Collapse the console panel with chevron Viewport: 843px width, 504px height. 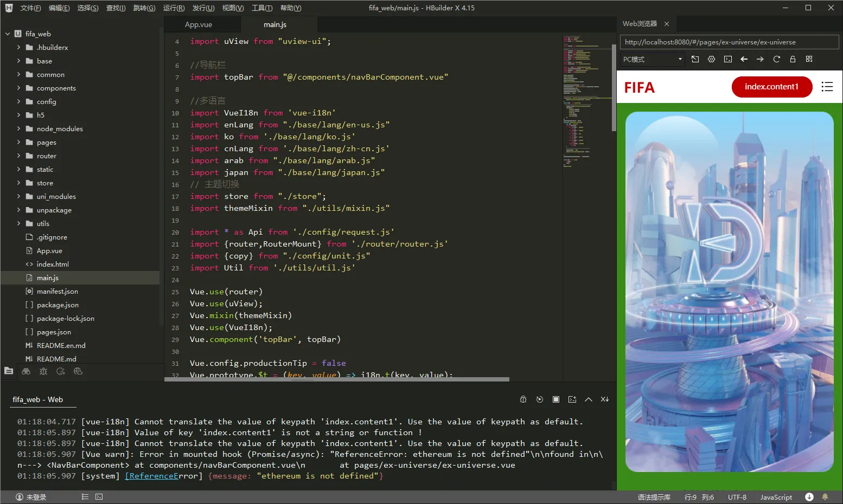click(x=588, y=399)
